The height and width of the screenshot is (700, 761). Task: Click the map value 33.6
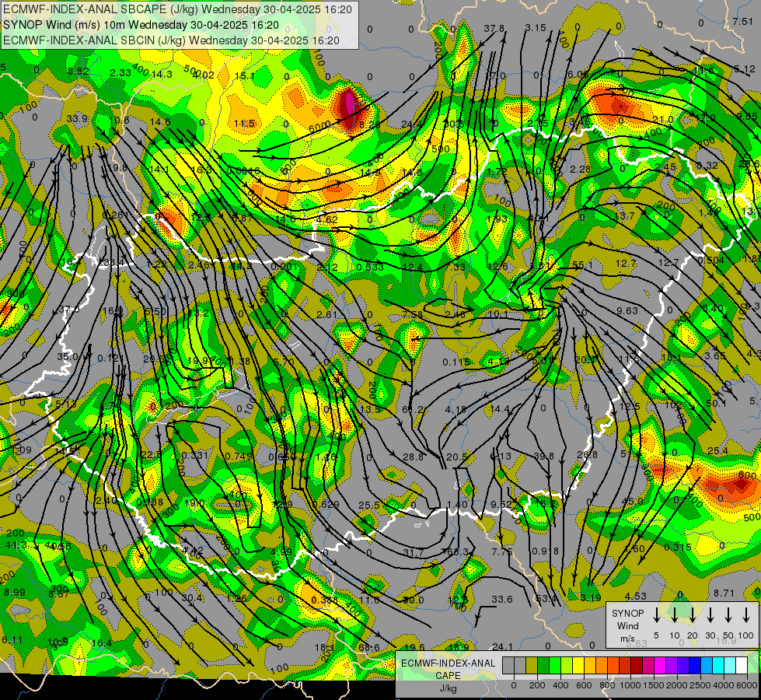click(502, 600)
